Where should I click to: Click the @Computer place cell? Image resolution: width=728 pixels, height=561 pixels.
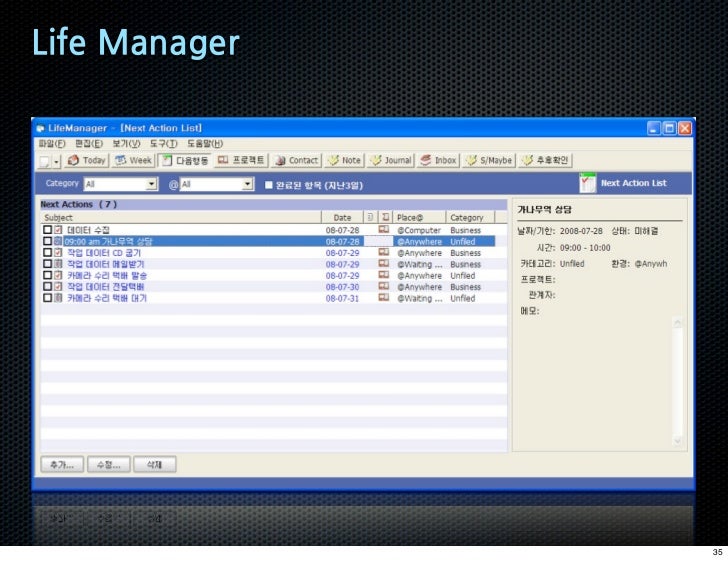point(419,230)
